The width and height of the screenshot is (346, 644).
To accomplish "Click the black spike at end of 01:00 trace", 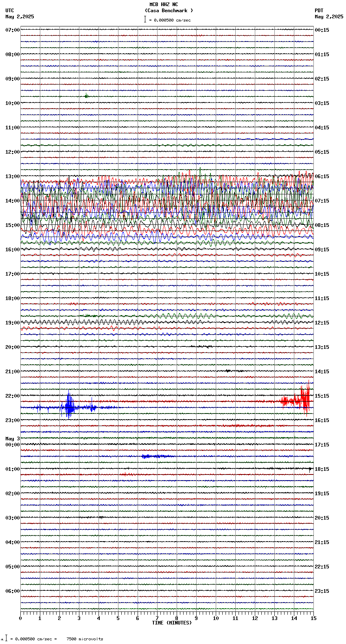I will pos(310,469).
